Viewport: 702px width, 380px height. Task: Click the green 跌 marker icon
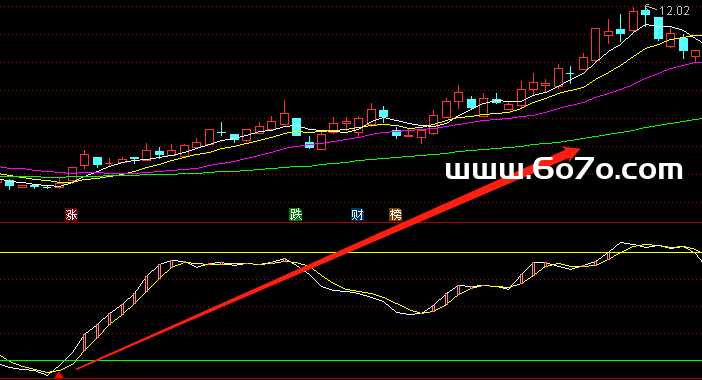tap(295, 215)
